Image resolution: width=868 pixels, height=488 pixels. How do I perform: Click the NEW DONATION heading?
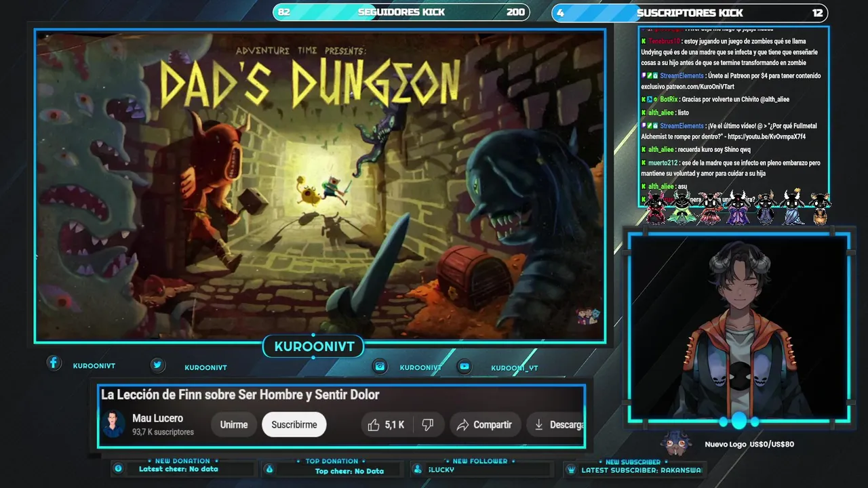[x=182, y=461]
